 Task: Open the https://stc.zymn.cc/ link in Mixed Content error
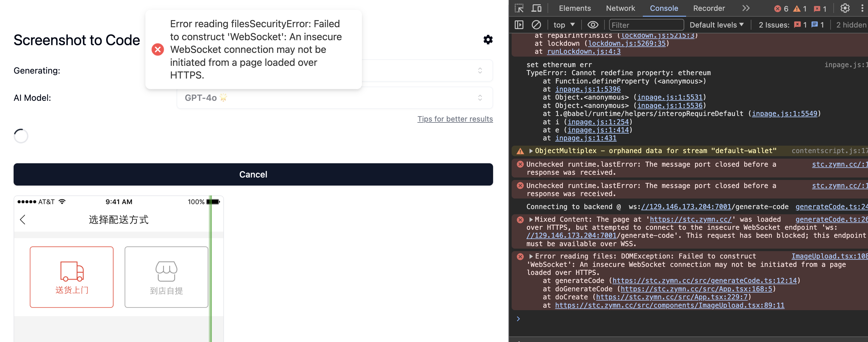tap(690, 220)
